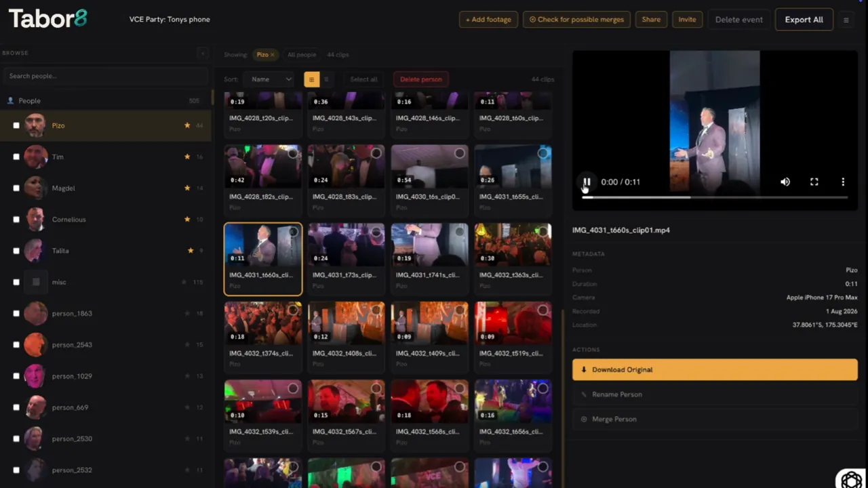Tick the checkbox next to Tim
Screen dimensions: 868x488
(x=16, y=157)
